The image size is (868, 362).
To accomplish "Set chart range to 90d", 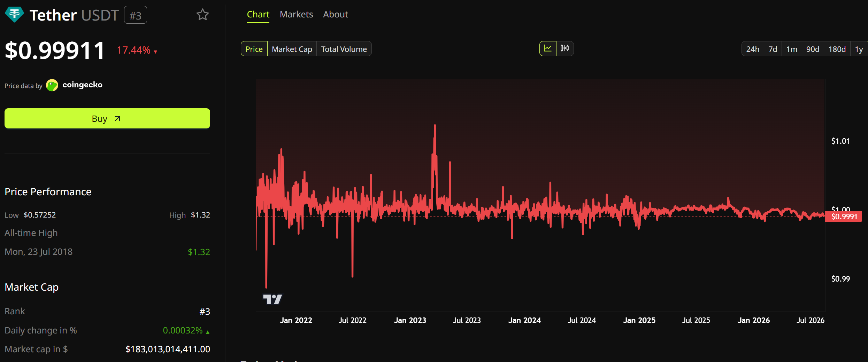I will point(813,49).
